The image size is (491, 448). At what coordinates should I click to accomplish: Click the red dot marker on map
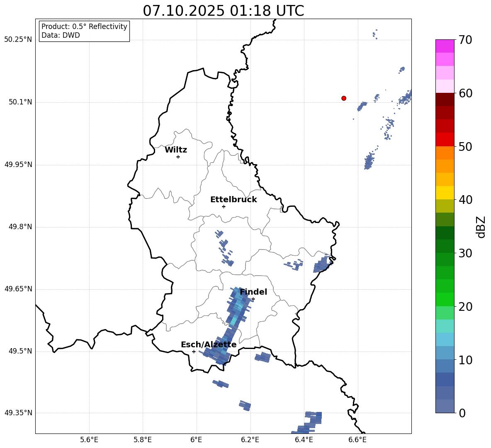tap(344, 98)
